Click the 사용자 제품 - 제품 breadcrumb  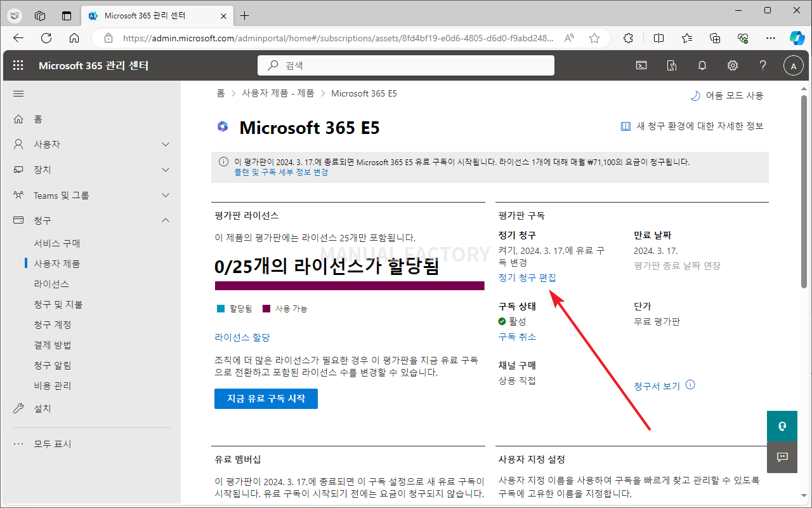278,93
